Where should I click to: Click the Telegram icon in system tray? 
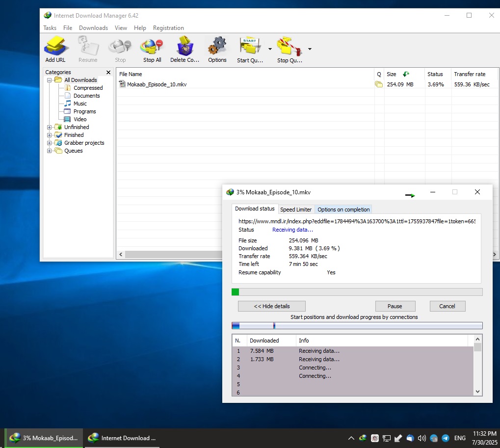pyautogui.click(x=446, y=438)
